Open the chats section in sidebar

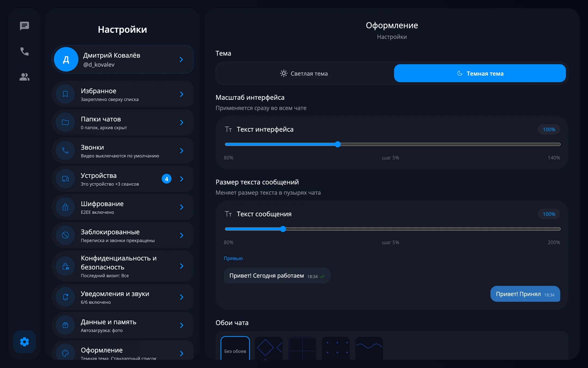pos(24,26)
